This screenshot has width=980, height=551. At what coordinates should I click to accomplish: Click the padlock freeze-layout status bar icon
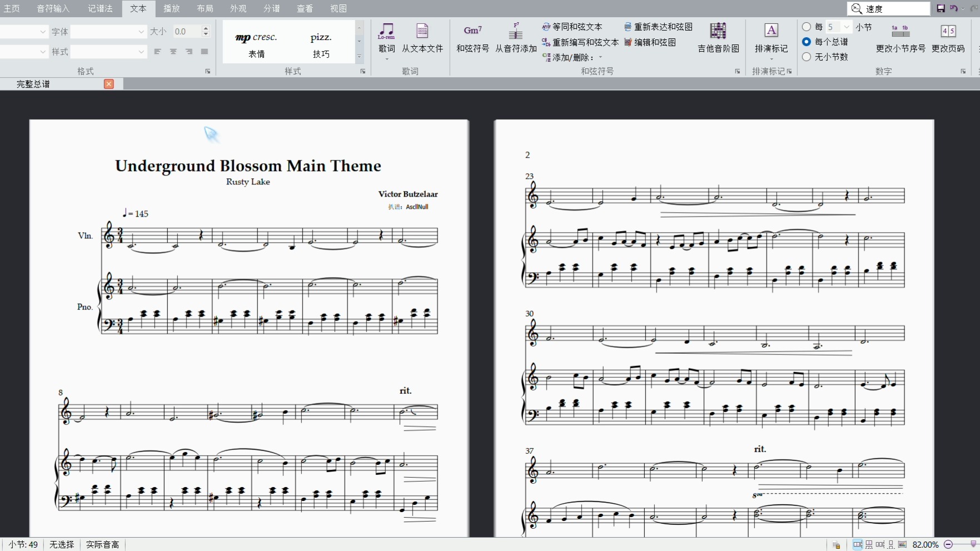[836, 545]
